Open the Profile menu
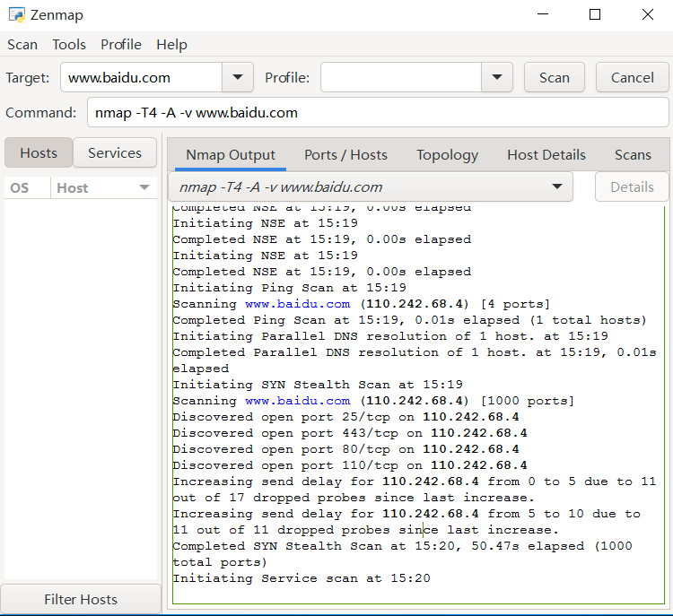Image resolution: width=673 pixels, height=616 pixels. click(121, 45)
